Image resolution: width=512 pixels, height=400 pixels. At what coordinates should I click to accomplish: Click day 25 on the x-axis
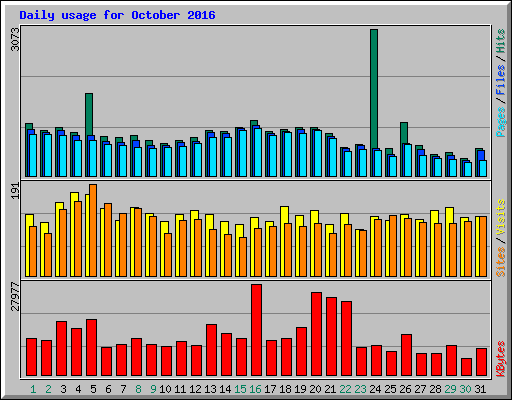[x=390, y=389]
